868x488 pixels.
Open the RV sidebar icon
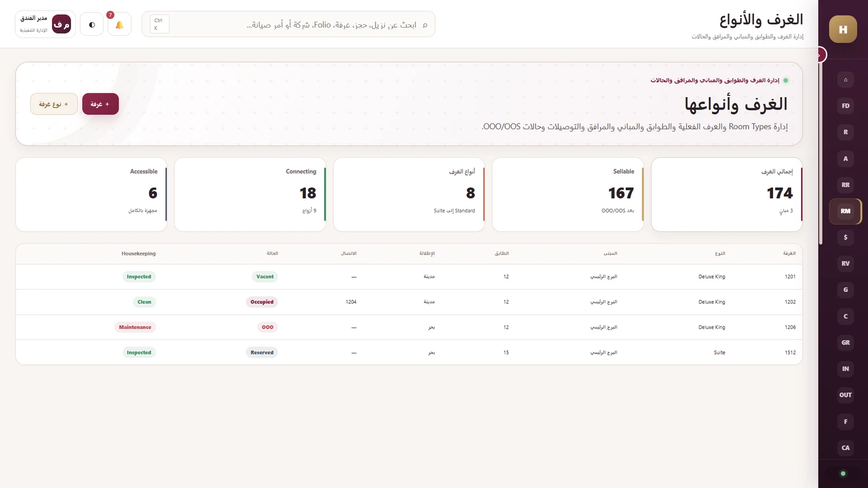(845, 264)
